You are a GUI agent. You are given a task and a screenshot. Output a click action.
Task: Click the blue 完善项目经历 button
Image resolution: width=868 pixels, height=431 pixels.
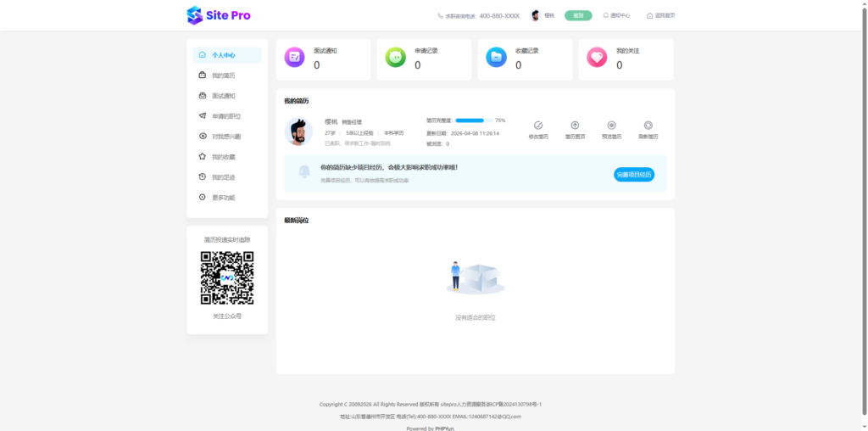coord(634,175)
